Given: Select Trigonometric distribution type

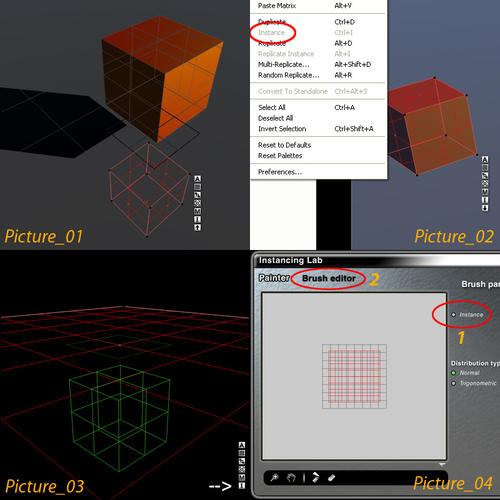Looking at the screenshot, I should coord(453,383).
